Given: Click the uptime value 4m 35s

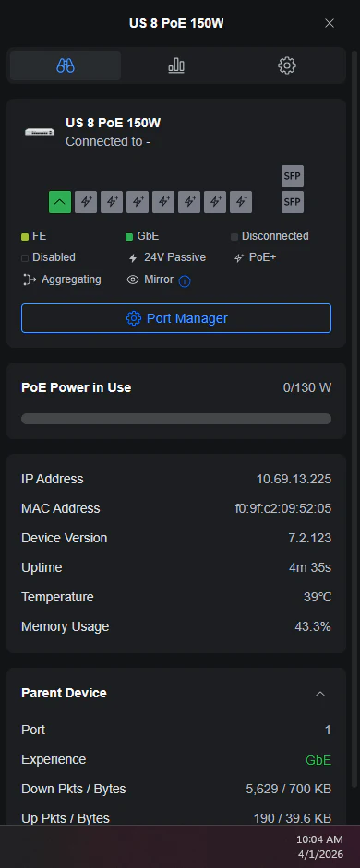Looking at the screenshot, I should (310, 567).
